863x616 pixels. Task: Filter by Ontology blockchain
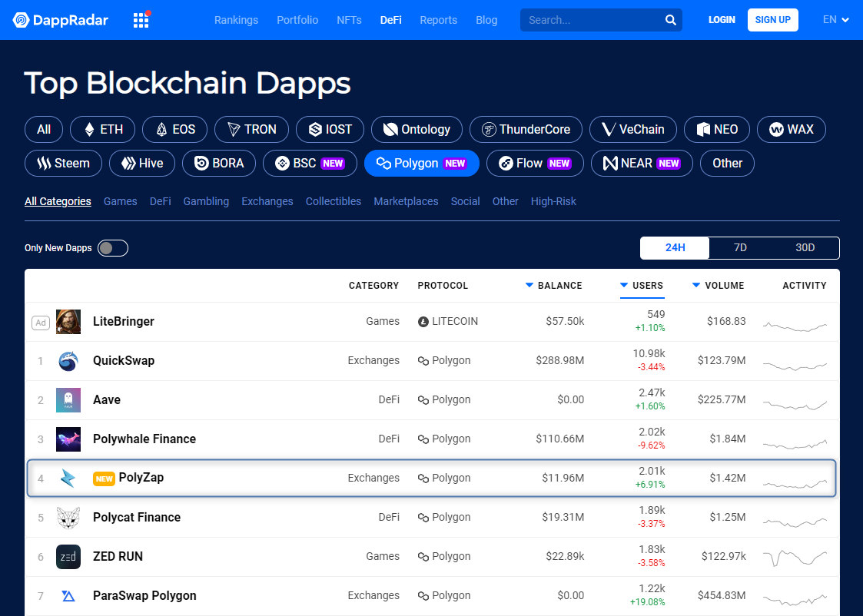click(x=417, y=129)
